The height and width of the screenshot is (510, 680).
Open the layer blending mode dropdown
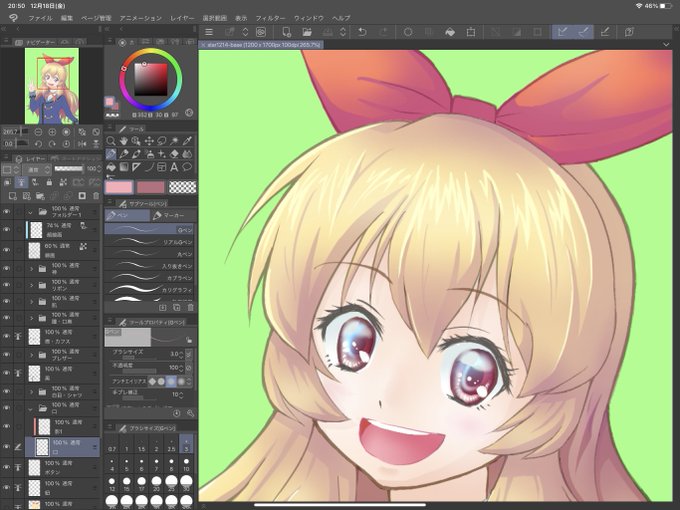[37, 170]
